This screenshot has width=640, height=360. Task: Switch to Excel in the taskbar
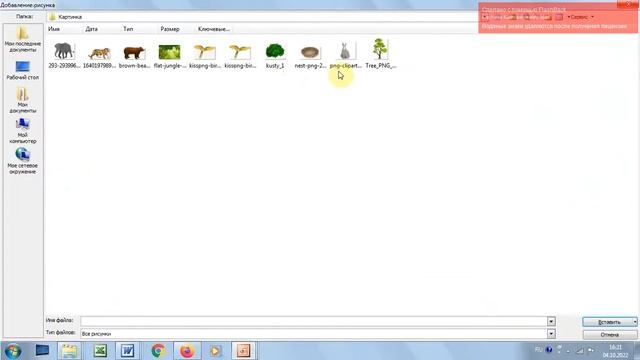pos(100,351)
